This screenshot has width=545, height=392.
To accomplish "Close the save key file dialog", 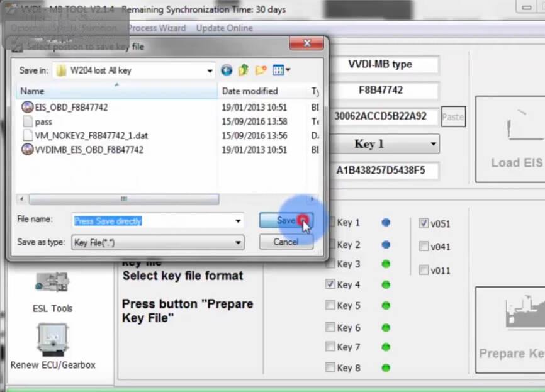I will 306,43.
